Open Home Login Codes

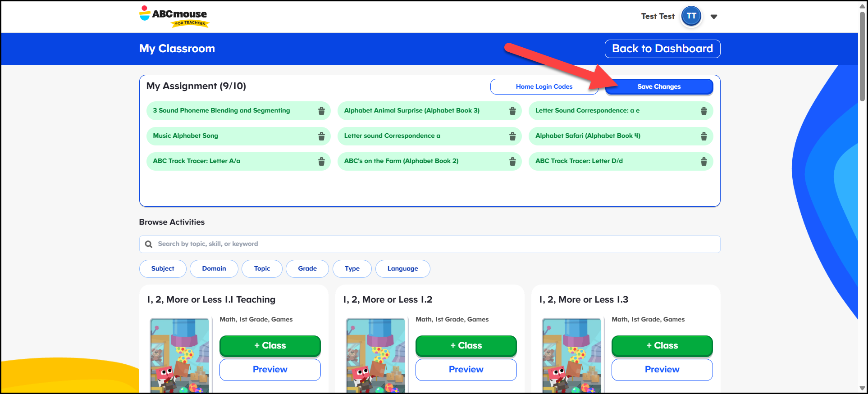click(x=544, y=86)
